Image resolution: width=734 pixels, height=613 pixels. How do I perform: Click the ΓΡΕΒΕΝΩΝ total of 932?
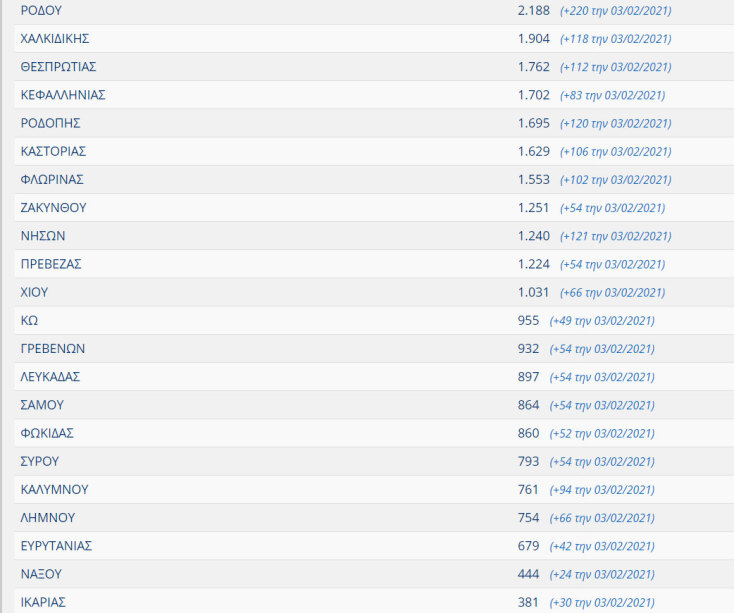tap(528, 349)
